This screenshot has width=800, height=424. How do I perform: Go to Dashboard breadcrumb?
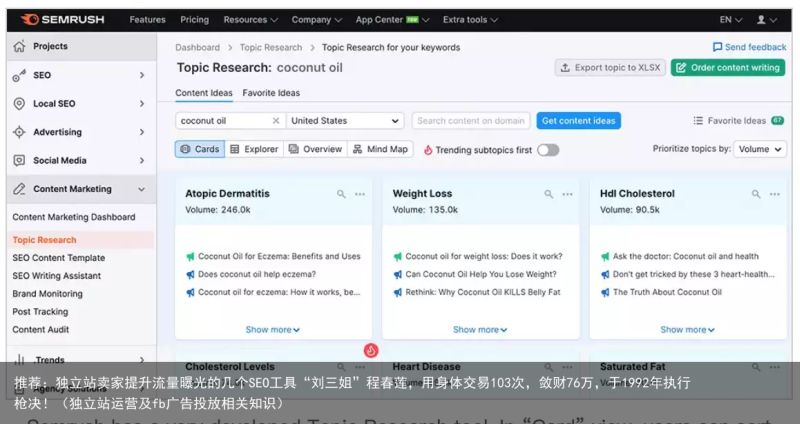197,47
